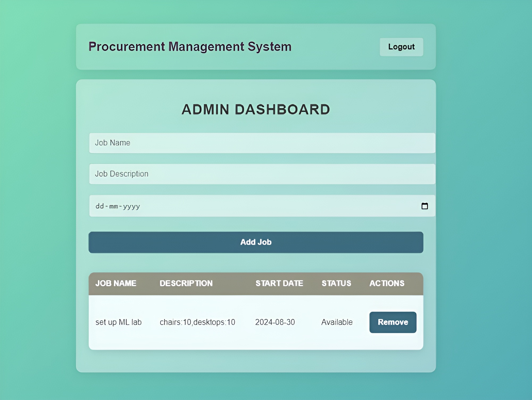Focus the Job Description input field
Screen dimensions: 532x400
(262, 174)
